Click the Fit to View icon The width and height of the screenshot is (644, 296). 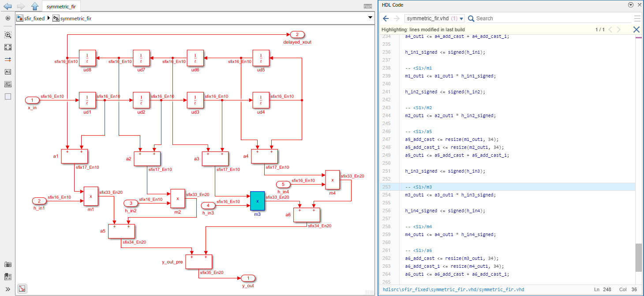[8, 47]
